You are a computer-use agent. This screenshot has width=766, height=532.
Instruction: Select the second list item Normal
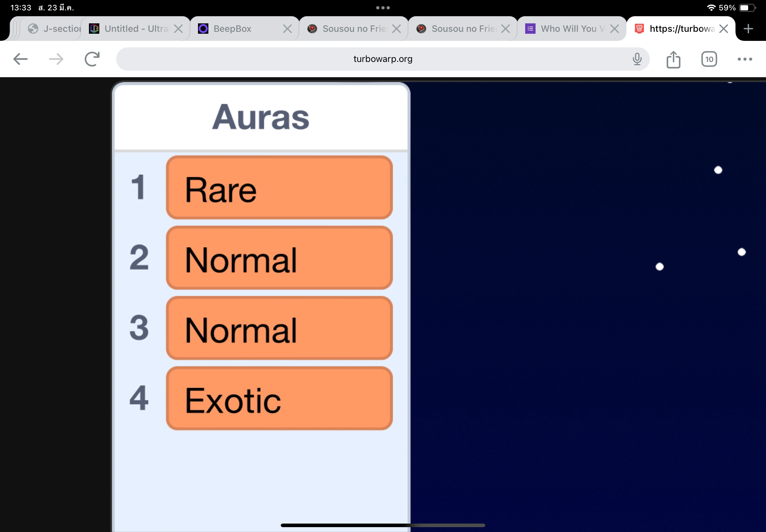tap(279, 258)
